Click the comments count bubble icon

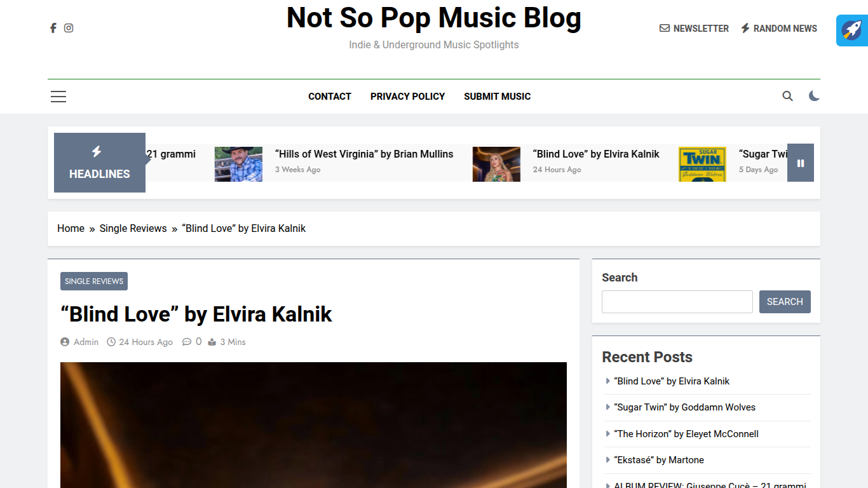(x=187, y=342)
